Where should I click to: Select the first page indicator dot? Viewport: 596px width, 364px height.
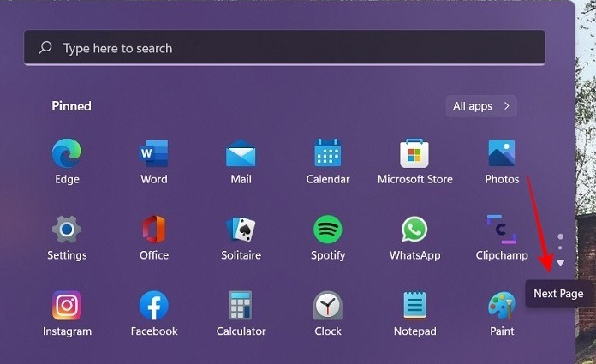pyautogui.click(x=560, y=236)
